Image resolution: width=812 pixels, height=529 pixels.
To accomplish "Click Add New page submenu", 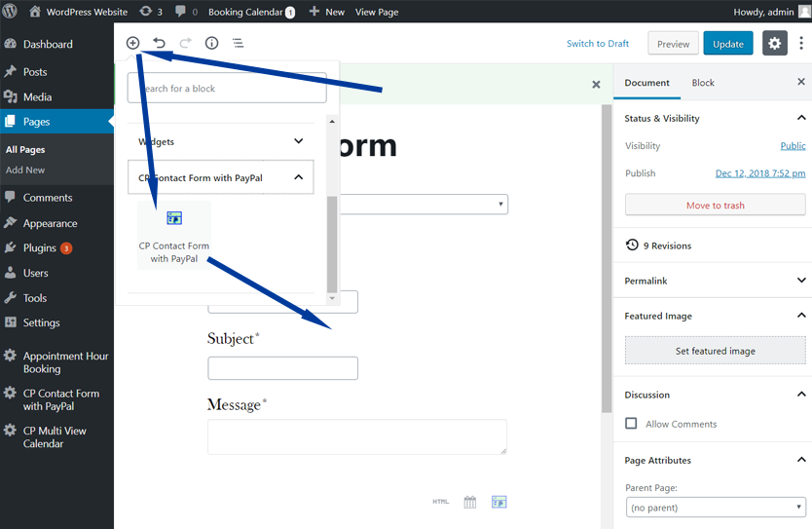I will click(x=25, y=170).
